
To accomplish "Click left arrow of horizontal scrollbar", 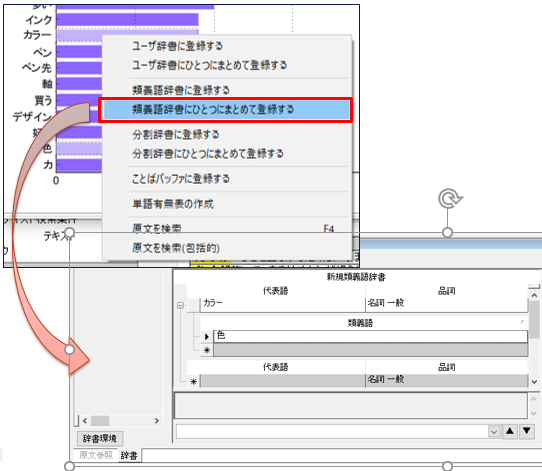I will (85, 421).
